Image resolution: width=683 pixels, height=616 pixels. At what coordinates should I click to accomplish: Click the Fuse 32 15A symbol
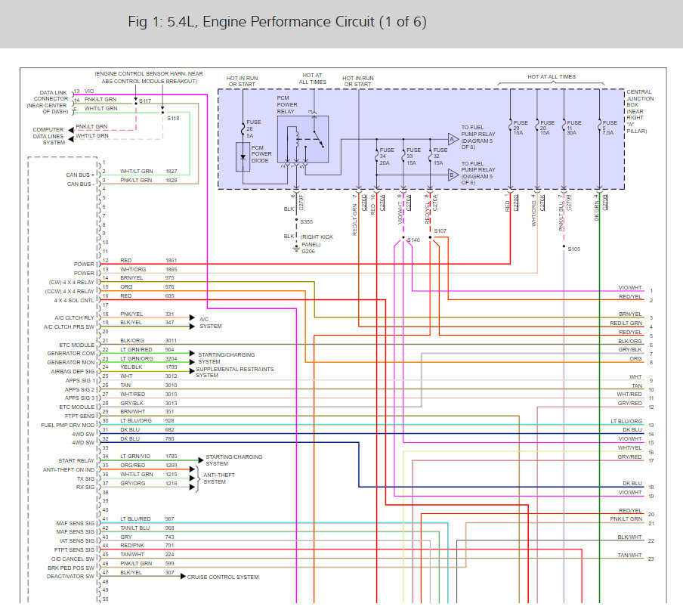(431, 156)
